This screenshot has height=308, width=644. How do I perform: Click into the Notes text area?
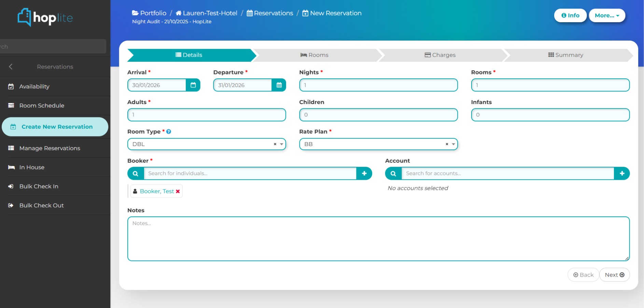(378, 239)
